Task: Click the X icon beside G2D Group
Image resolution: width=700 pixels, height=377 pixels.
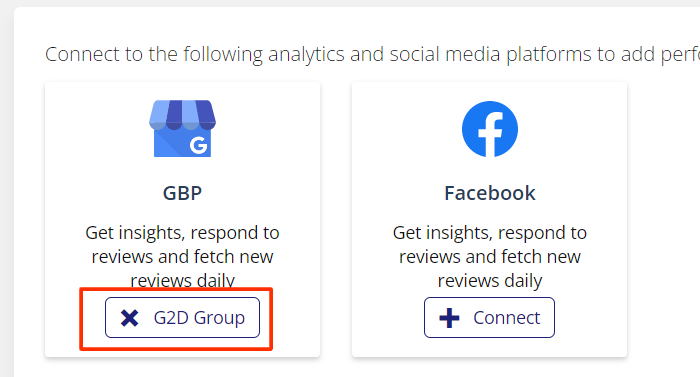Action: tap(129, 318)
